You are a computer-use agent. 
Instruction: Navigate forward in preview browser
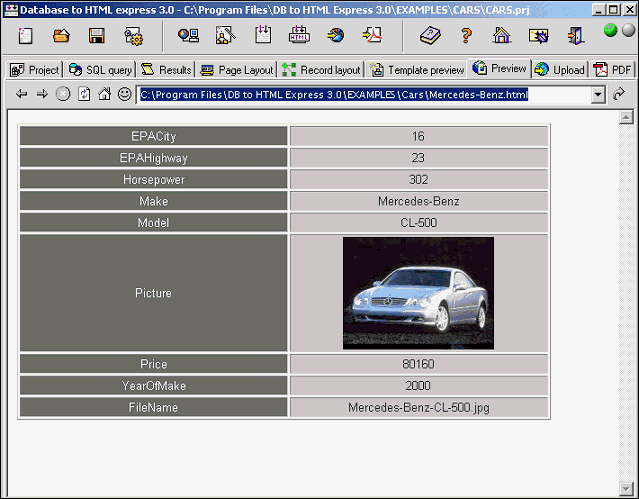click(42, 95)
